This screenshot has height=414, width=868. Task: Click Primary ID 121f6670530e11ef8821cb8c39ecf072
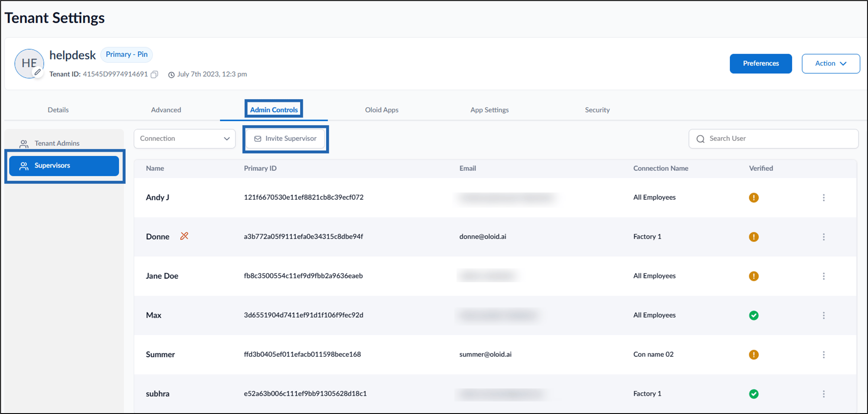304,197
